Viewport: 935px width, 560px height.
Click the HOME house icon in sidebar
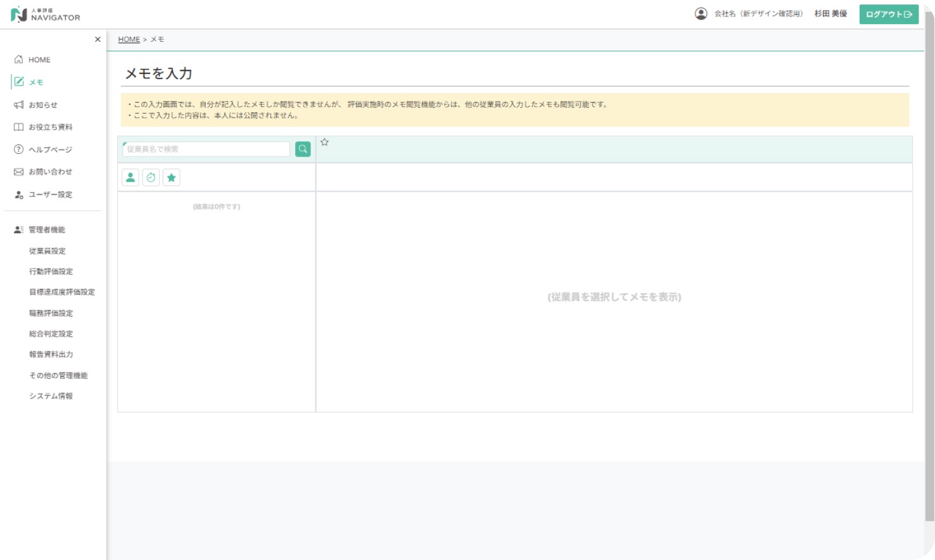click(x=19, y=60)
